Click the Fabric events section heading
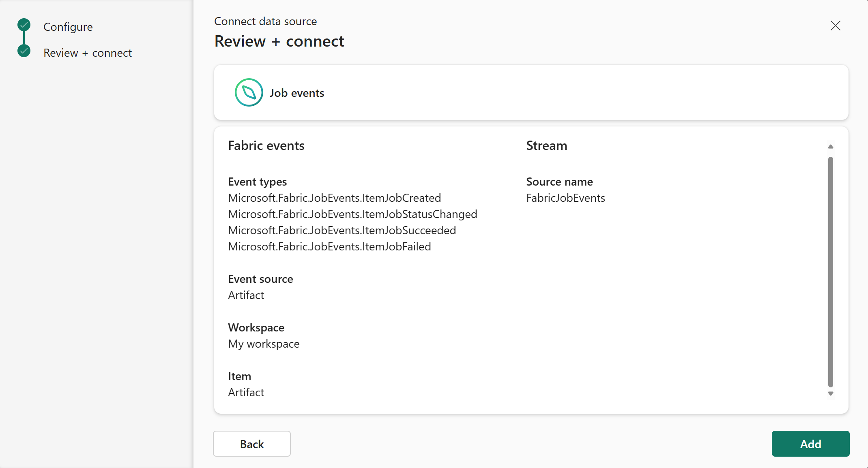 click(x=266, y=145)
